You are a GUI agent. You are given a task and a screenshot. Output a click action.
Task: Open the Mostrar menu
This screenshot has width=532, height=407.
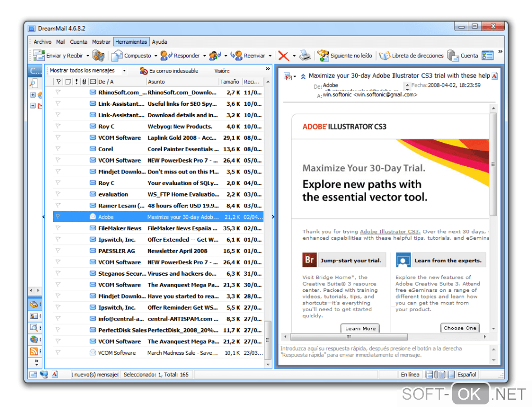[101, 42]
